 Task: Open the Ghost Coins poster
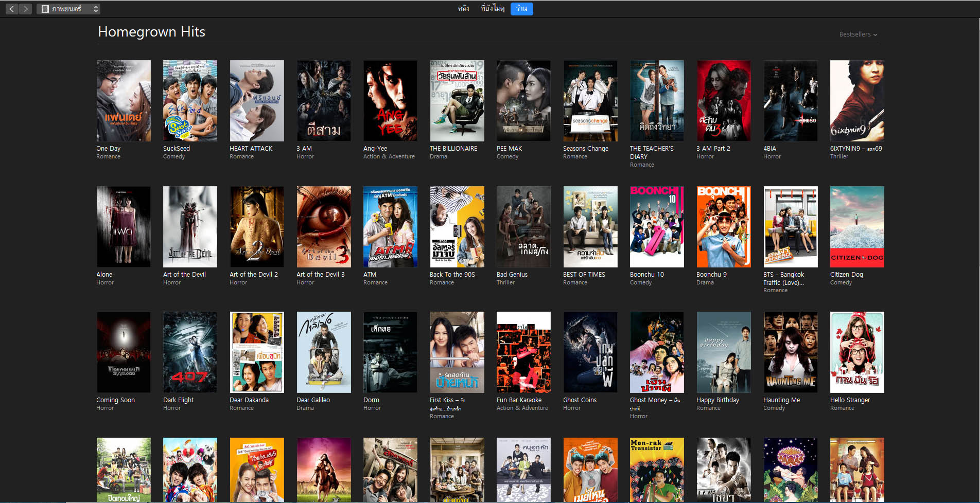tap(590, 352)
